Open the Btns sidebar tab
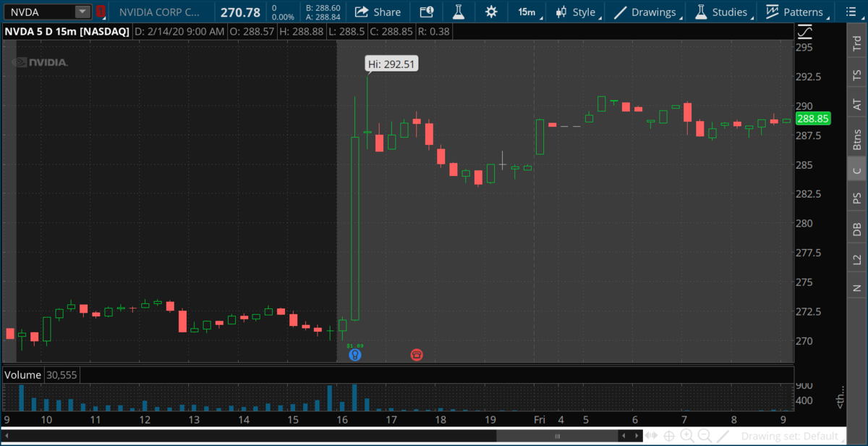868x446 pixels. (x=857, y=139)
